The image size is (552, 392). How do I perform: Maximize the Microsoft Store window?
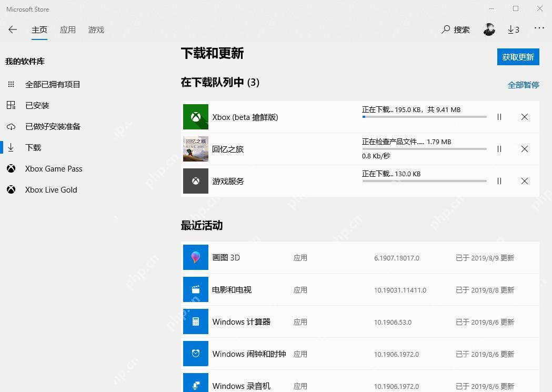pyautogui.click(x=516, y=8)
